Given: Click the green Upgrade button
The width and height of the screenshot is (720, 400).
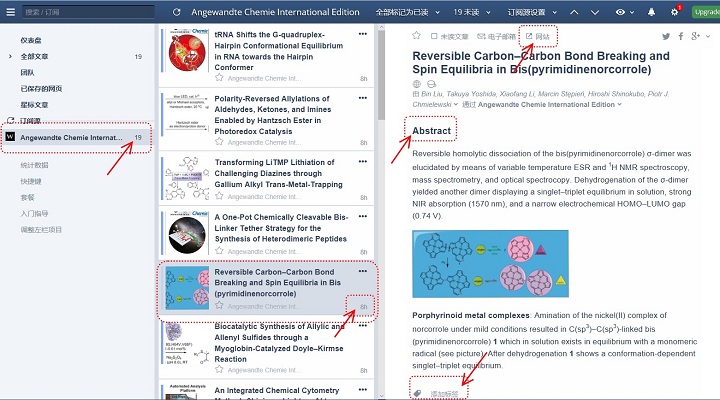Looking at the screenshot, I should coord(706,12).
